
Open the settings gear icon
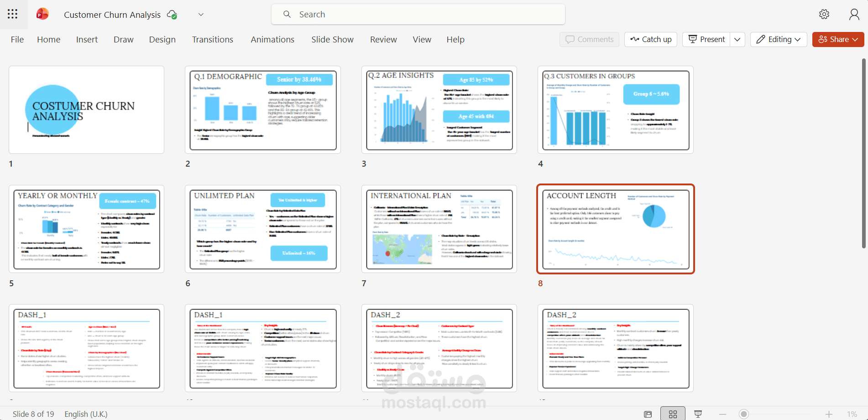pos(824,14)
